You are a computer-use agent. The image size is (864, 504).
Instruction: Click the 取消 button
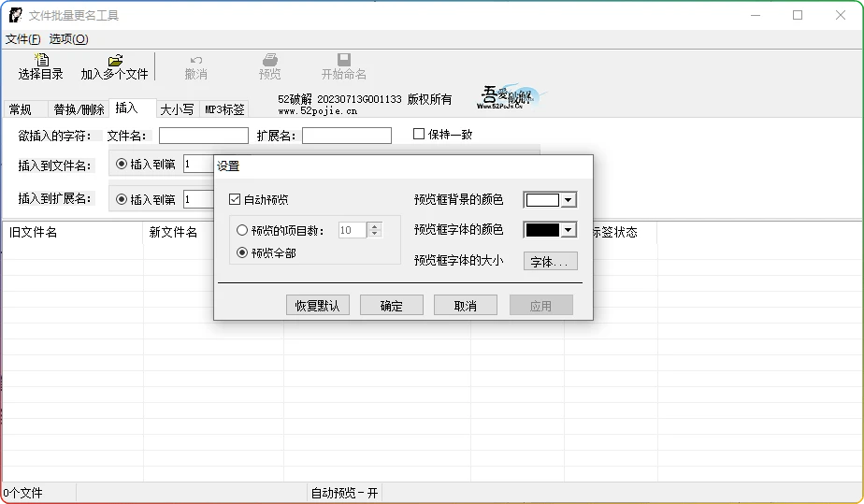pyautogui.click(x=466, y=305)
